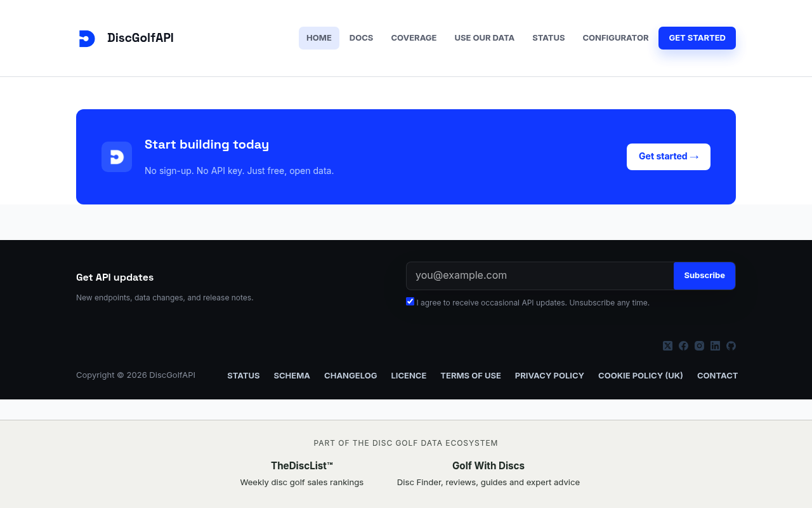
Task: Open the Instagram social icon
Action: pos(699,346)
